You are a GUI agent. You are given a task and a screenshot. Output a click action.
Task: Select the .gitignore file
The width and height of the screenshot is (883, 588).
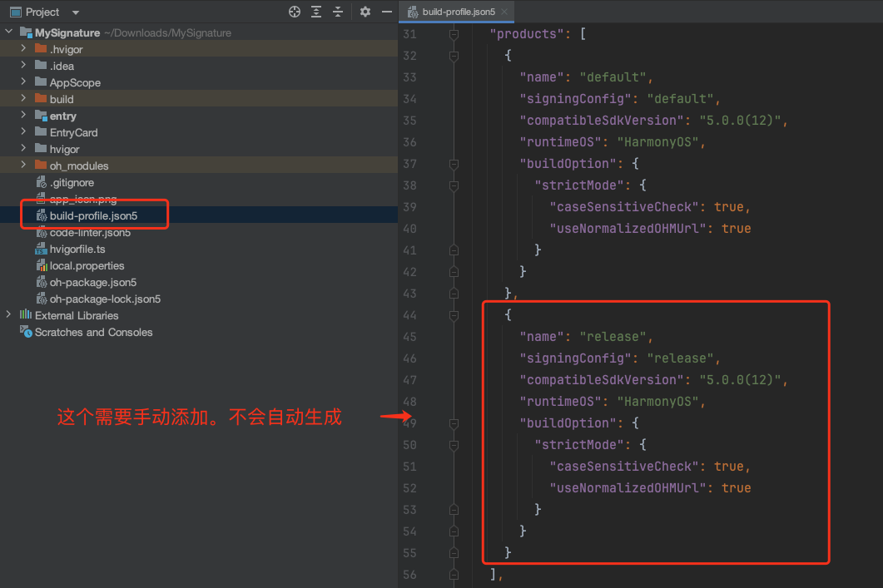pyautogui.click(x=72, y=182)
